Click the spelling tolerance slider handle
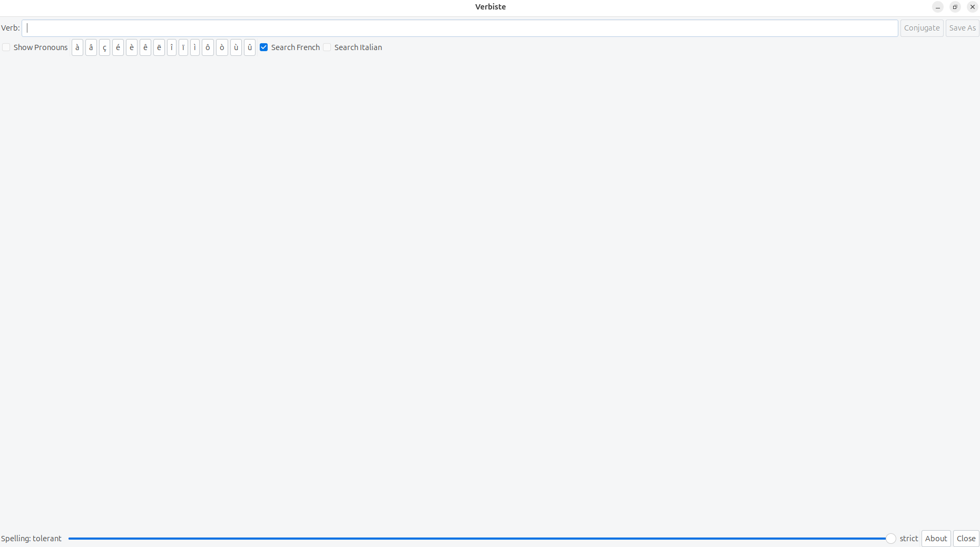 890,539
